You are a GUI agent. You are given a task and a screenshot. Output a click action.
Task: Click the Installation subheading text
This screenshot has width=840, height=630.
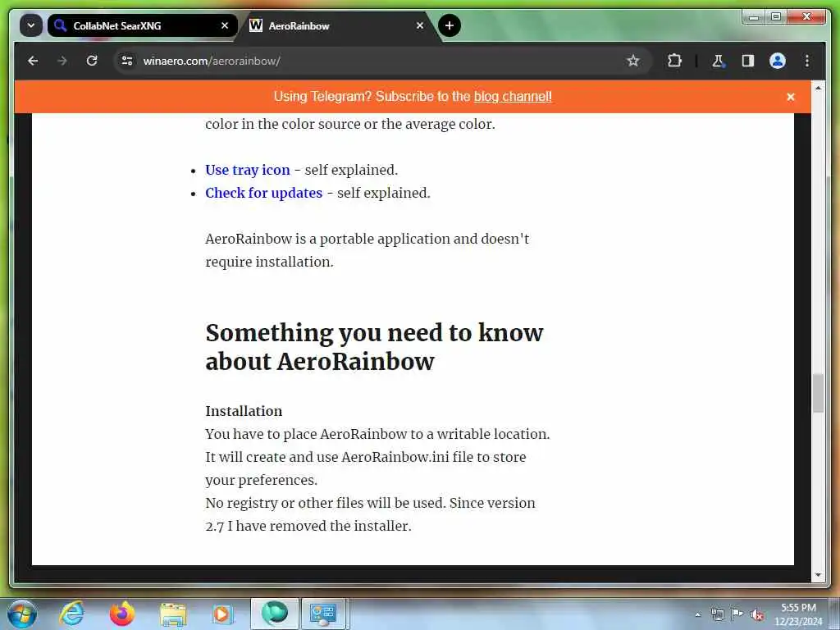click(244, 411)
